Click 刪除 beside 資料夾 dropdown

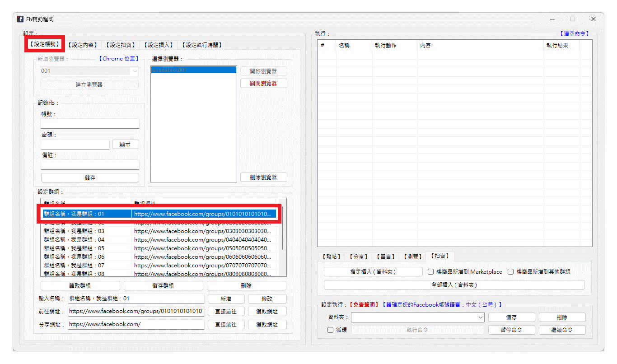[x=562, y=317]
